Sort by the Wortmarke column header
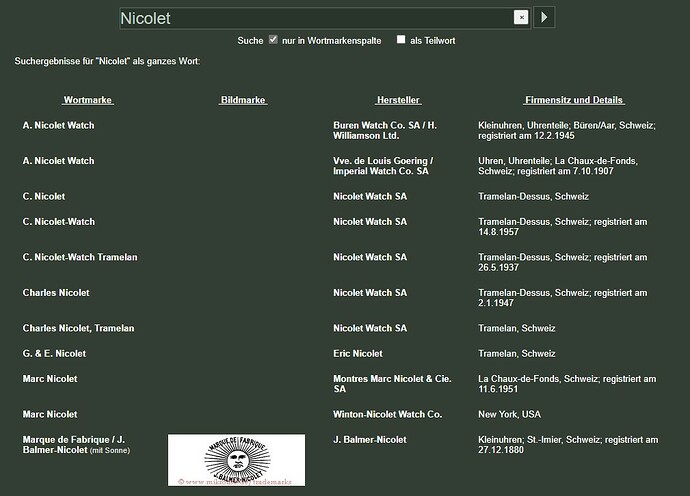This screenshot has width=690, height=496. [x=88, y=100]
